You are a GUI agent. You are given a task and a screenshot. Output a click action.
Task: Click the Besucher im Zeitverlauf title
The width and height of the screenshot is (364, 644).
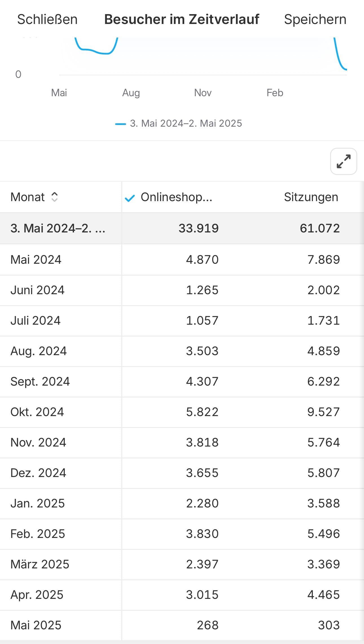click(x=182, y=19)
